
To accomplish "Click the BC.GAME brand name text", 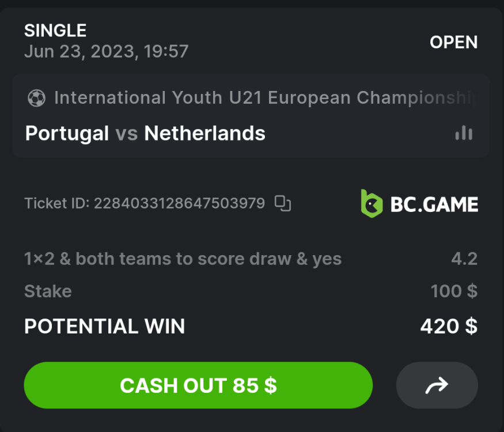I will click(x=434, y=204).
